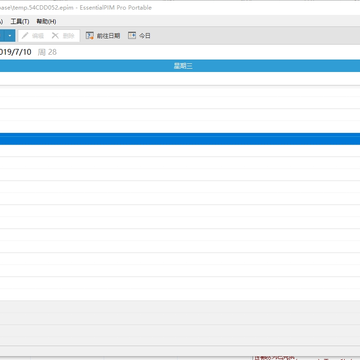Click the pencil edit icon

(x=25, y=36)
